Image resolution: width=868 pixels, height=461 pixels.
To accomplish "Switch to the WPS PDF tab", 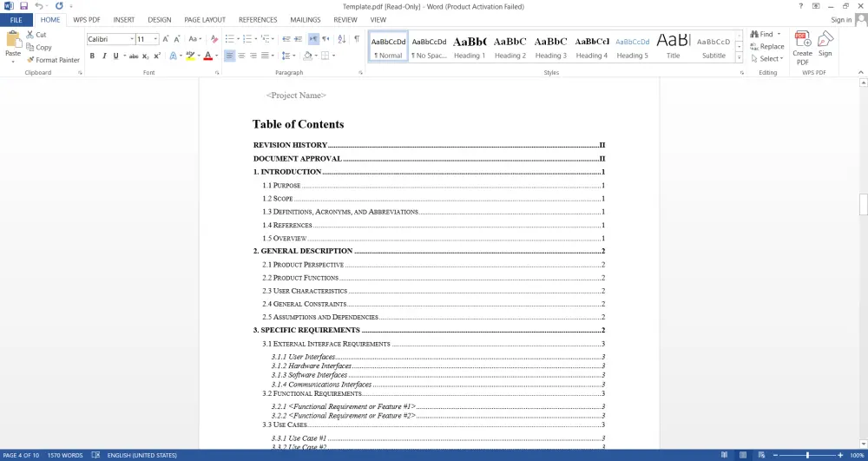I will tap(87, 19).
